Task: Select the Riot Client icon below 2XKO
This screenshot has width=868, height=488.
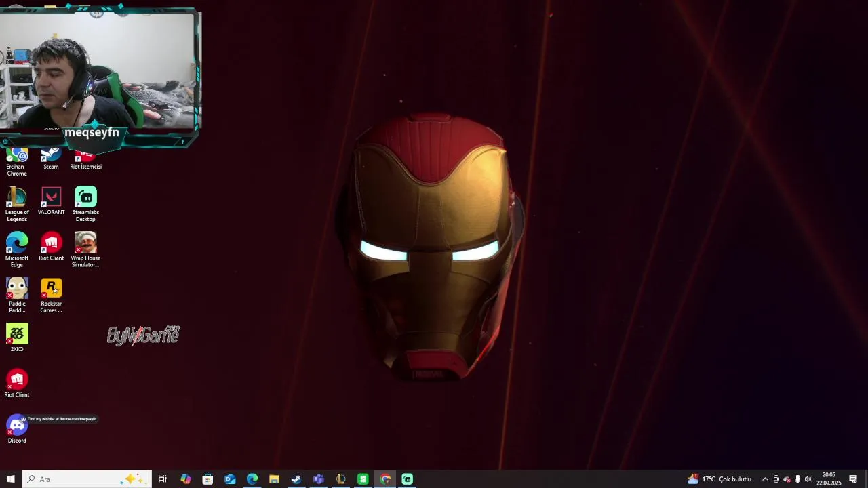Action: [17, 383]
